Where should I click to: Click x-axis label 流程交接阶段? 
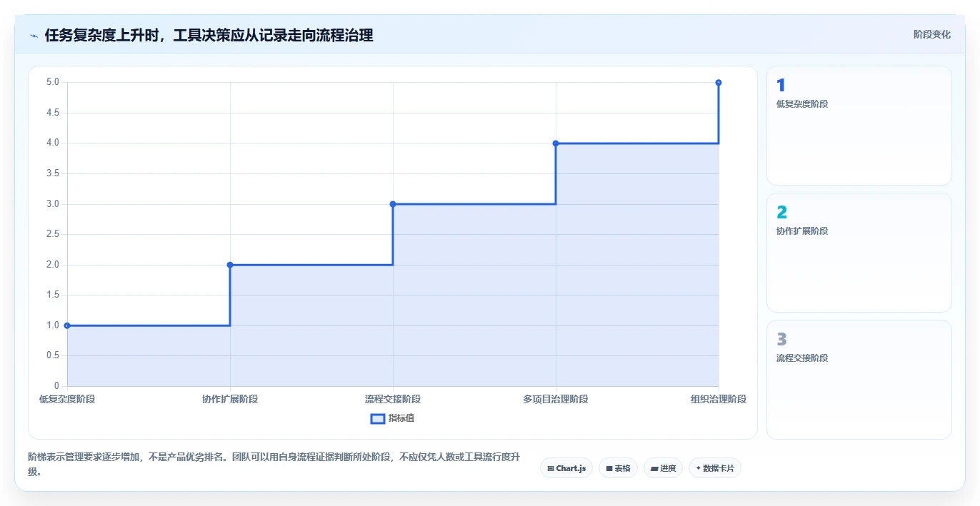point(393,399)
